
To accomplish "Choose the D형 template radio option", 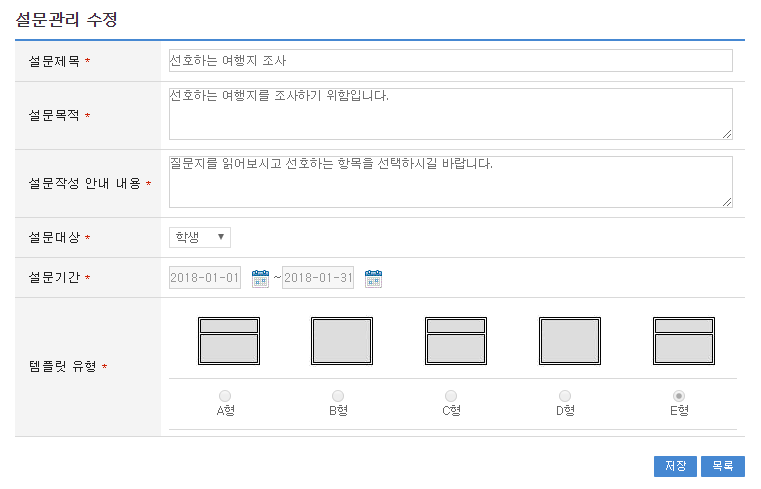I will (565, 396).
